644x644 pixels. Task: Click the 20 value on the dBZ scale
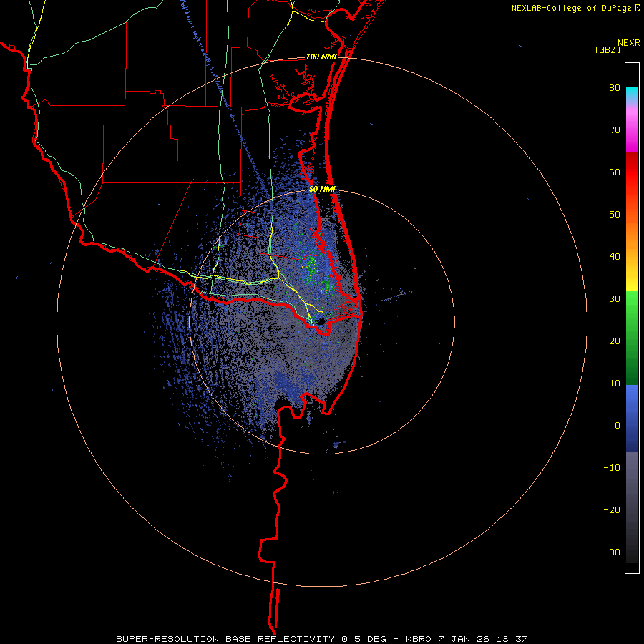615,341
